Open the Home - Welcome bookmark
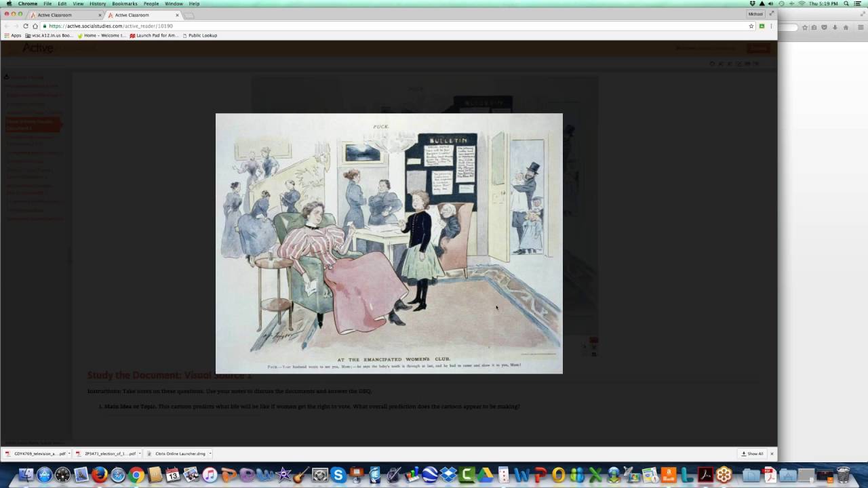 [x=102, y=35]
